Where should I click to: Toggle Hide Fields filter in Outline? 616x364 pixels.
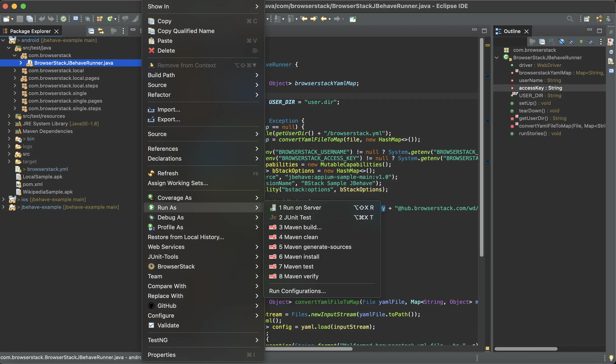[x=562, y=41]
